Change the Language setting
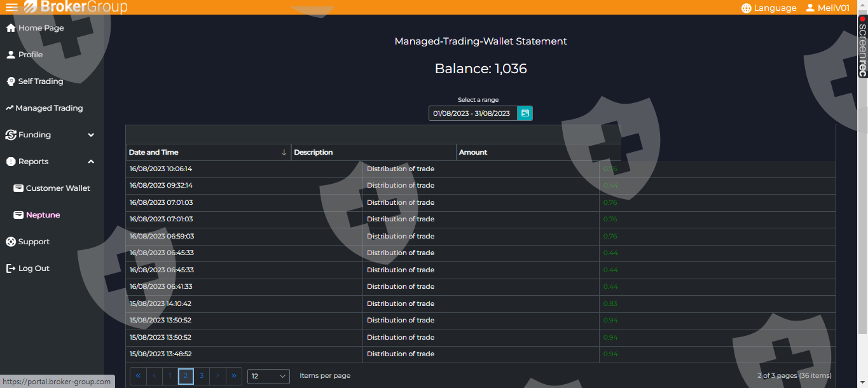Viewport: 868px width, 388px height. coord(769,8)
